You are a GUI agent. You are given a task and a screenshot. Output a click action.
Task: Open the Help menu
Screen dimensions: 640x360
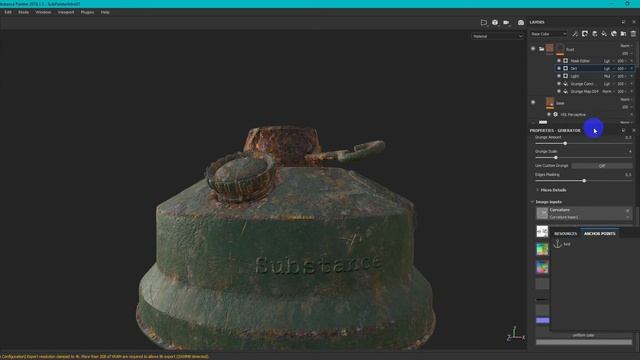[105, 12]
